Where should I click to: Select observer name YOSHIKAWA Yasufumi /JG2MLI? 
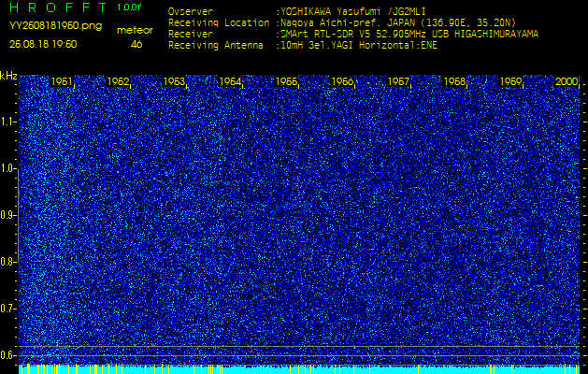point(352,11)
